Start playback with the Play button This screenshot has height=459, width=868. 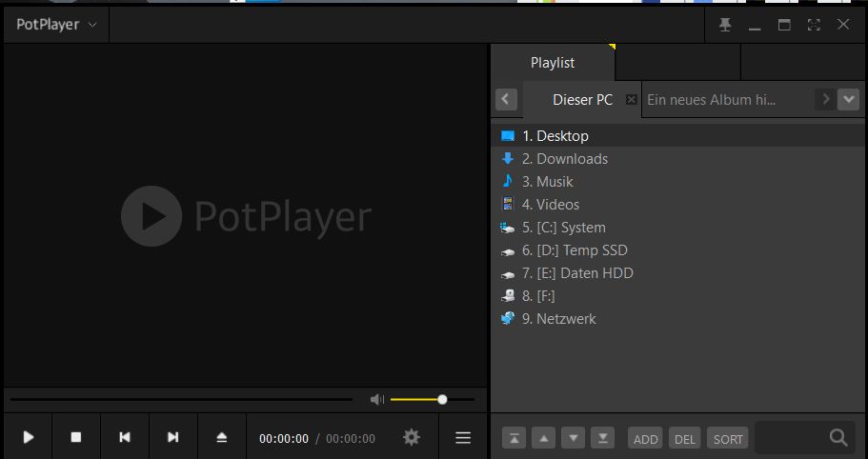coord(29,437)
